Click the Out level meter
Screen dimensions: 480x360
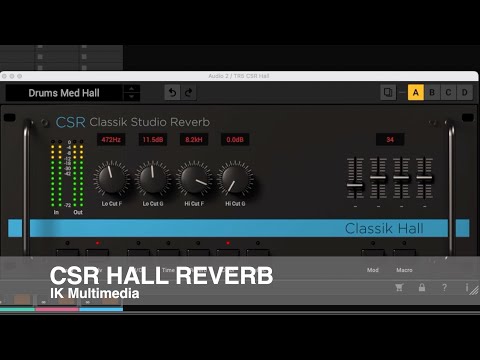tap(78, 173)
